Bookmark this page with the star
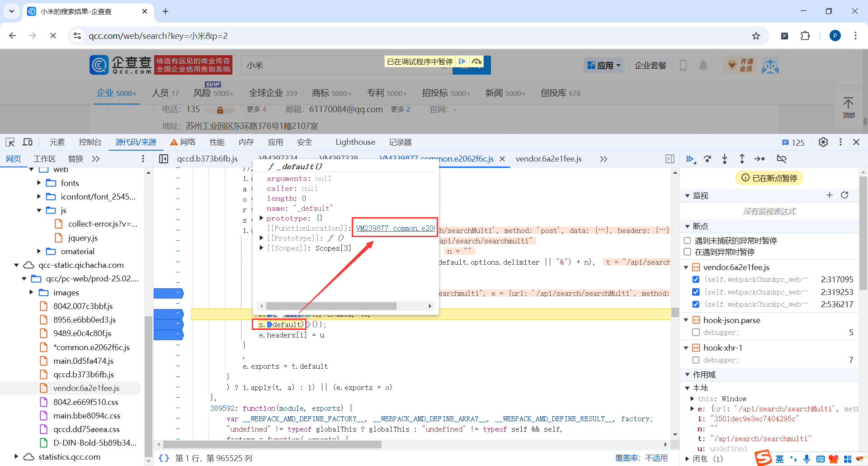 pos(756,36)
